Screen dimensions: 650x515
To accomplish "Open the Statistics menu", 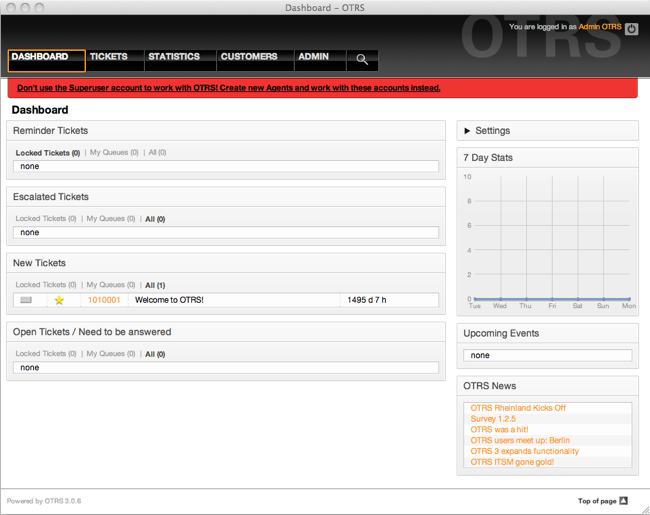I will (x=180, y=61).
